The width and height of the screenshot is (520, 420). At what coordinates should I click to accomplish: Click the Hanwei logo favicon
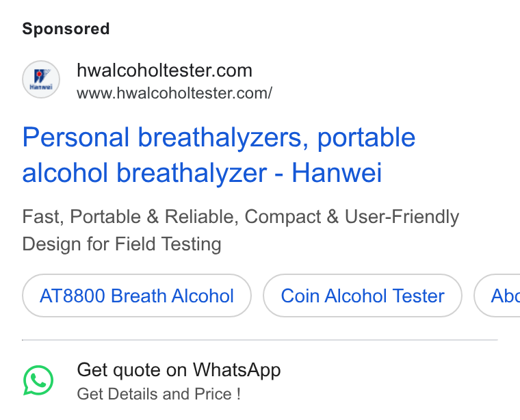41,79
